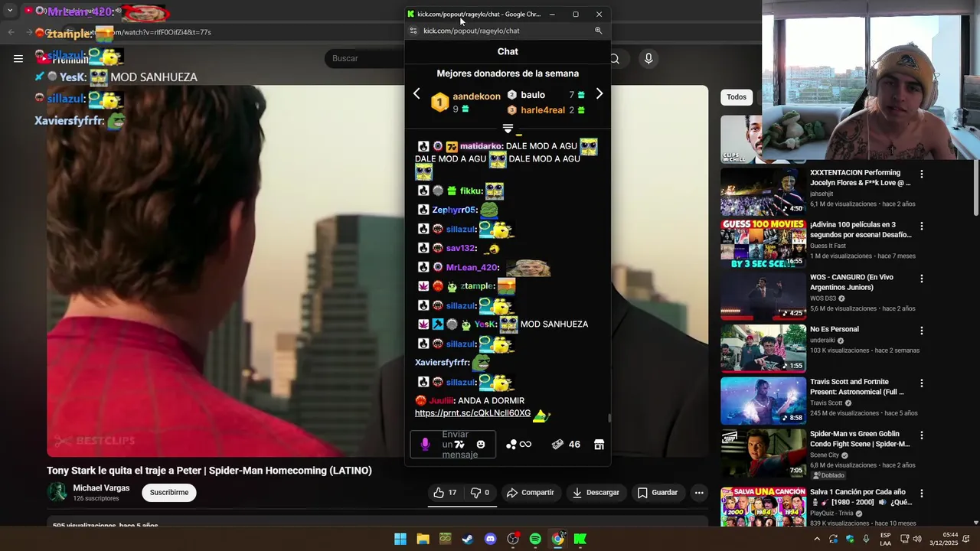This screenshot has height=551, width=980.
Task: Open YouTube hamburger guide menu
Action: point(18,58)
